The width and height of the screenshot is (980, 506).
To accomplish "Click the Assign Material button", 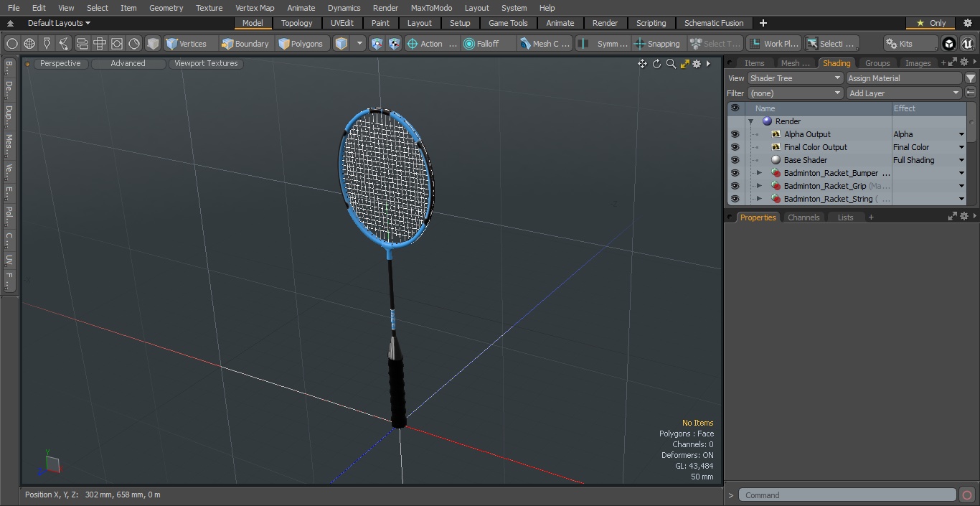I will 904,78.
